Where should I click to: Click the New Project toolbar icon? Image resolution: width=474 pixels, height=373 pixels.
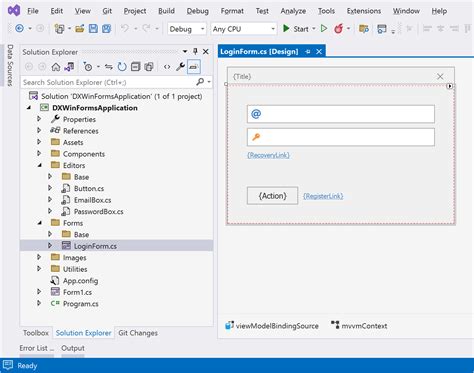pyautogui.click(x=59, y=29)
